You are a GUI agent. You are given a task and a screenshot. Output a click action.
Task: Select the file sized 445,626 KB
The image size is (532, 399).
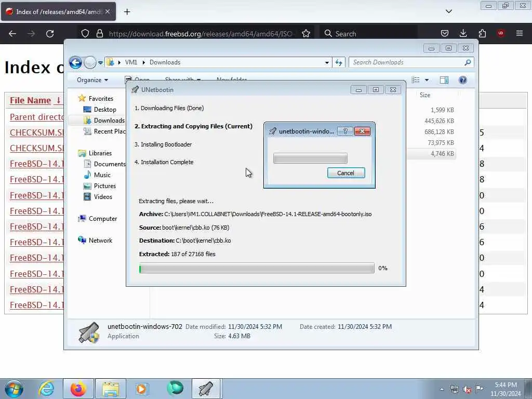439,121
